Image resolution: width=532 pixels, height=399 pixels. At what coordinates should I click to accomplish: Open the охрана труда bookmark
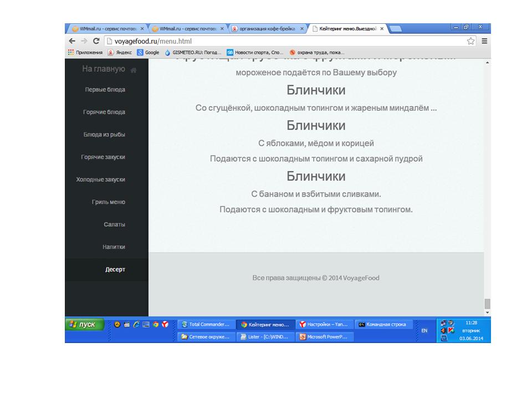[317, 52]
